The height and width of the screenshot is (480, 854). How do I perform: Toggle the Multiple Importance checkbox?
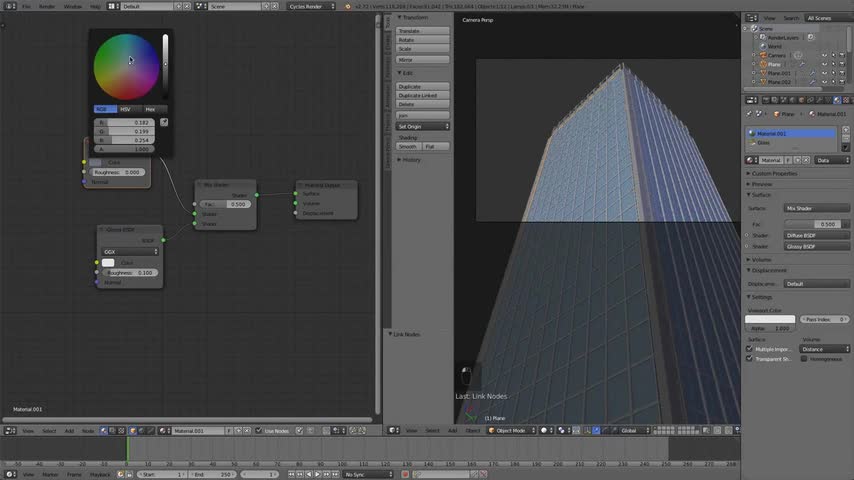749,349
